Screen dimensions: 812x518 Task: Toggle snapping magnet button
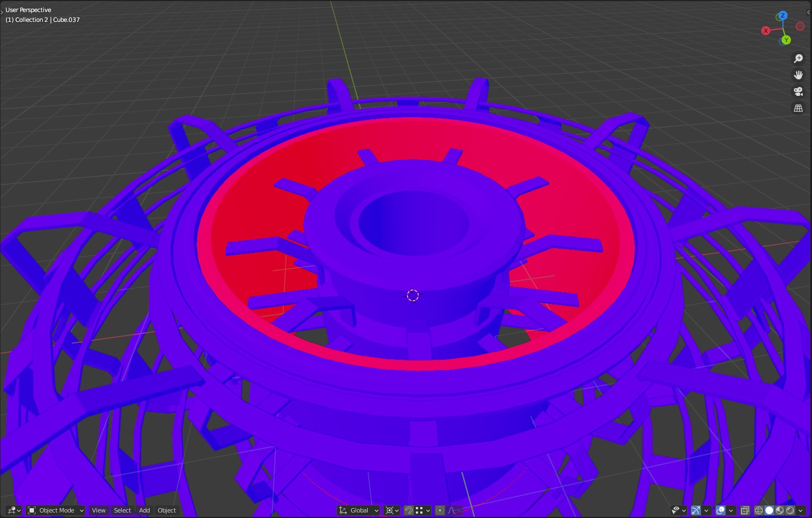pos(408,510)
